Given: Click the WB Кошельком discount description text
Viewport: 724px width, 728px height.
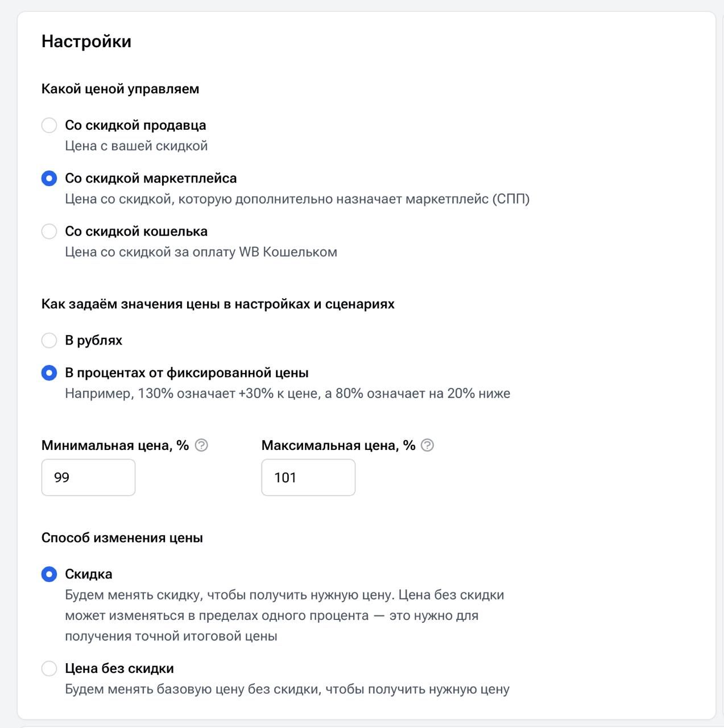Looking at the screenshot, I should tap(201, 252).
